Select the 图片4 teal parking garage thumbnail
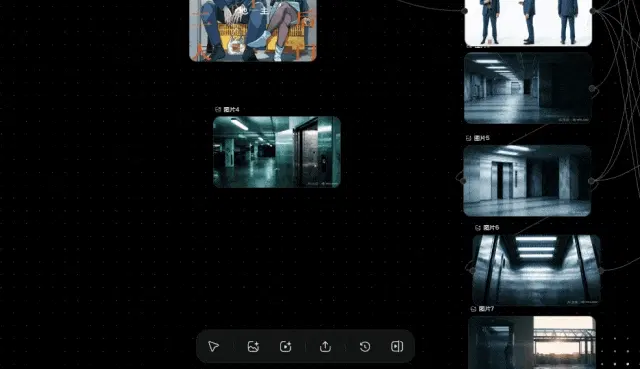This screenshot has width=640, height=369. pos(277,152)
